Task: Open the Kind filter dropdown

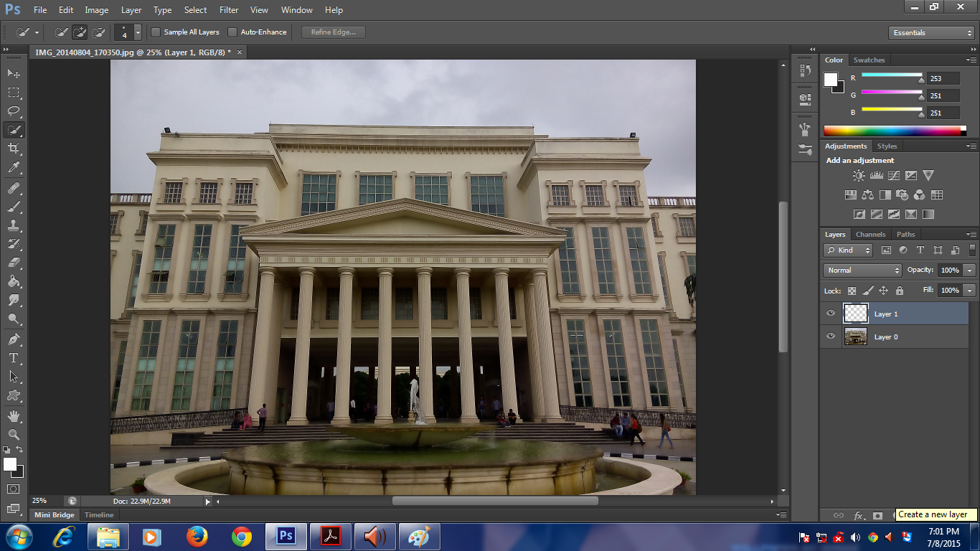Action: [848, 250]
